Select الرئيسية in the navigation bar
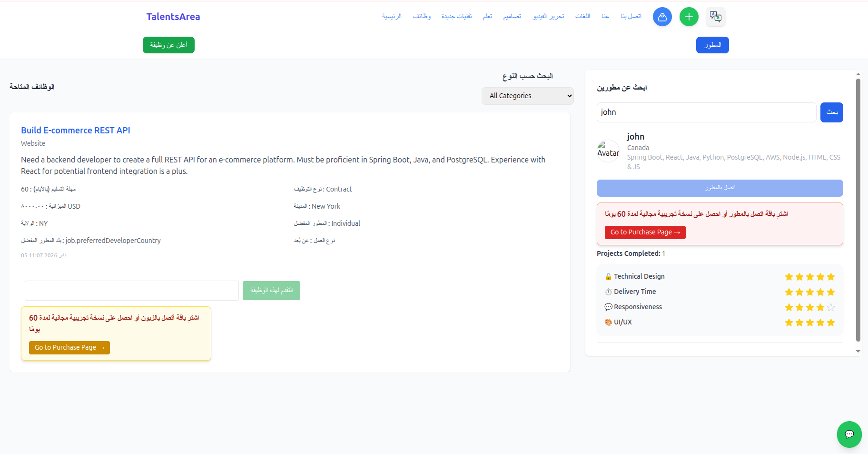The image size is (868, 454). point(391,16)
